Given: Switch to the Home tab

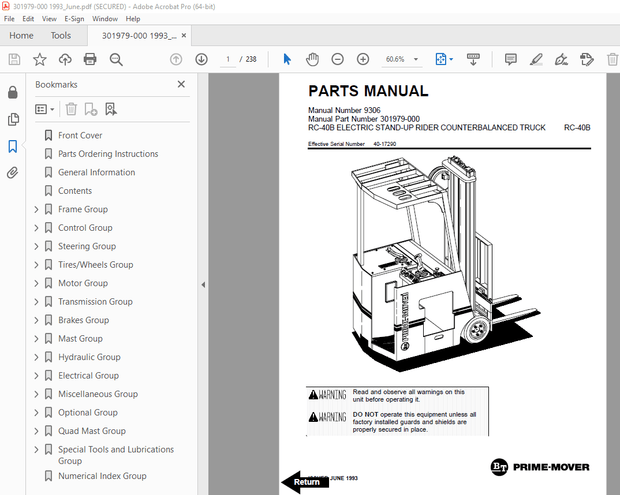Looking at the screenshot, I should point(21,36).
